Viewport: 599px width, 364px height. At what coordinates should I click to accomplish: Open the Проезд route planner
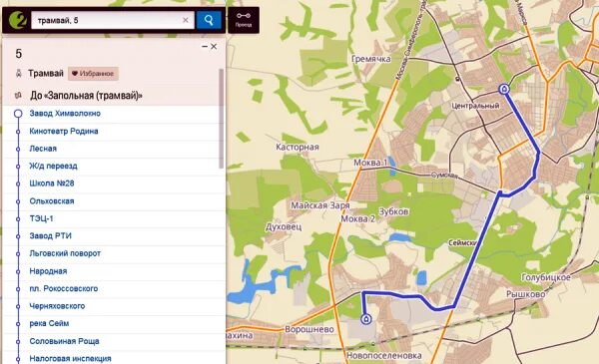pyautogui.click(x=244, y=20)
